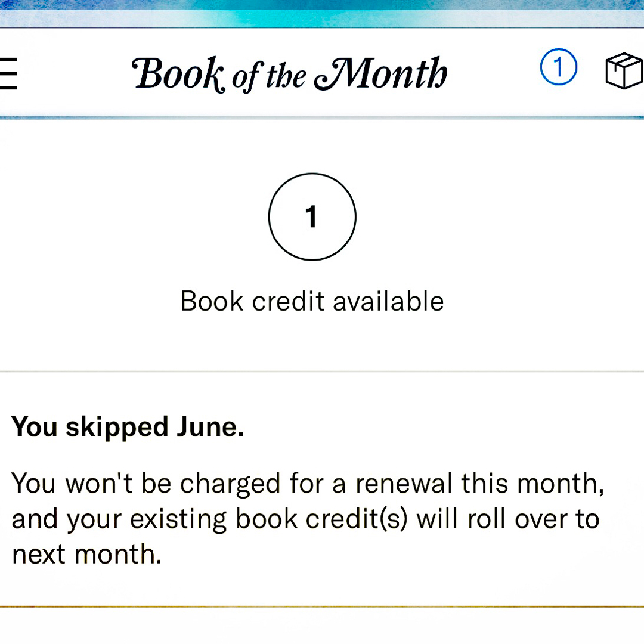Click the word 'credit' below the circle

click(x=289, y=301)
